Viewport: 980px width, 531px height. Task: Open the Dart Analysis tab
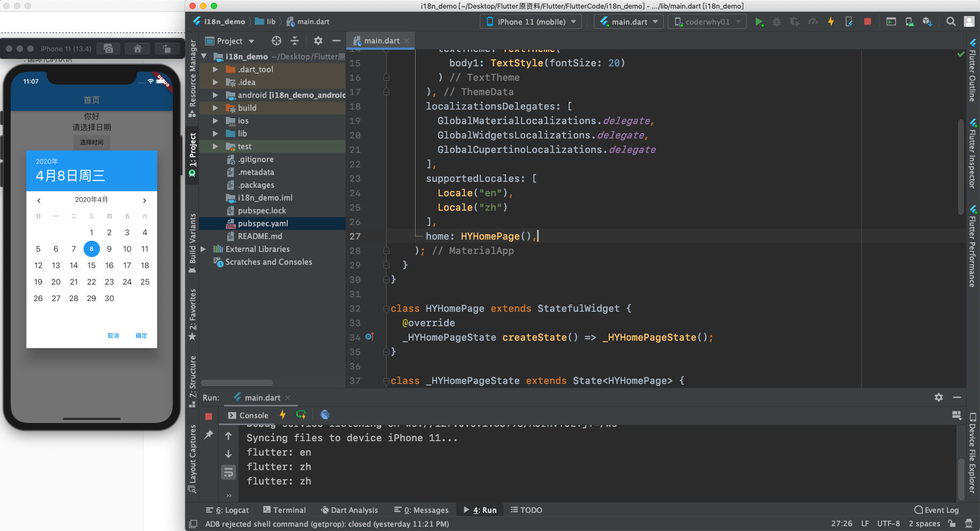pyautogui.click(x=349, y=510)
